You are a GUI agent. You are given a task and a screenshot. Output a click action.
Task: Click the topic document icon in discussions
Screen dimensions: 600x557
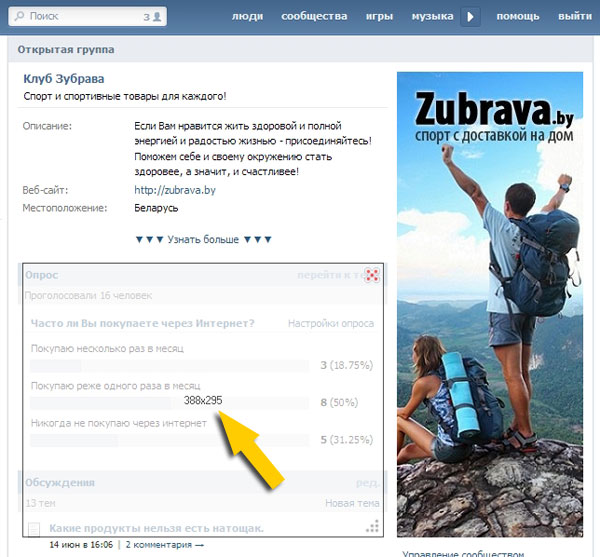34,529
